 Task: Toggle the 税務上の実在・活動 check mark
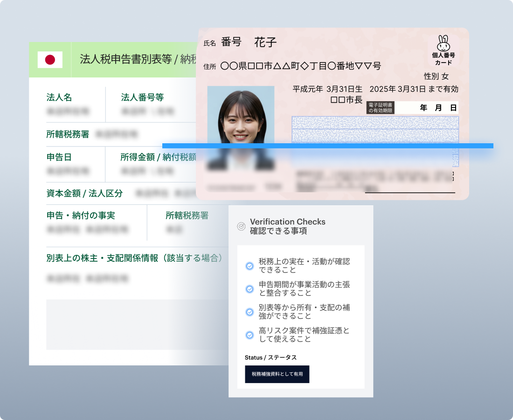click(250, 266)
